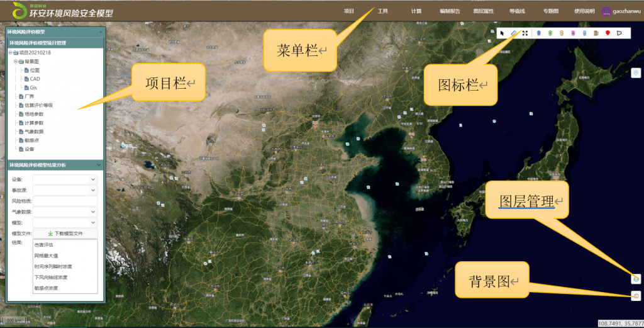The width and height of the screenshot is (644, 328).
Task: Select the CAD tree item
Action: click(35, 79)
